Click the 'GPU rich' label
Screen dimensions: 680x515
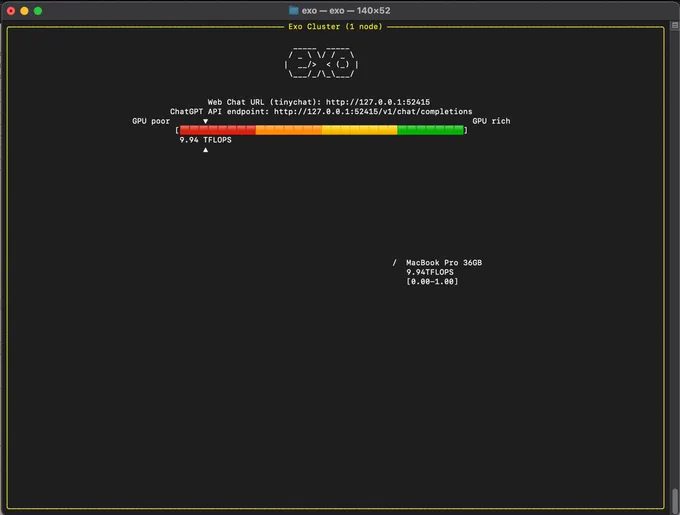pyautogui.click(x=491, y=121)
